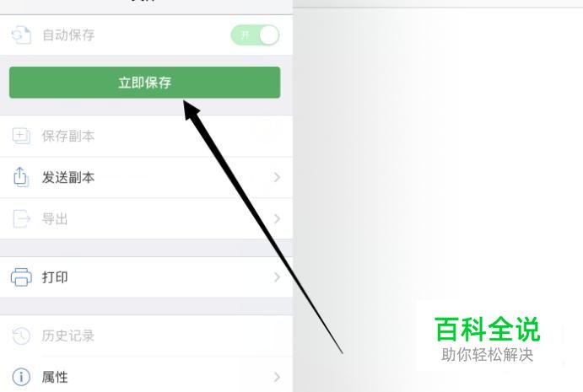Image resolution: width=583 pixels, height=392 pixels.
Task: Open the 发送副本 menu item
Action: tap(146, 178)
